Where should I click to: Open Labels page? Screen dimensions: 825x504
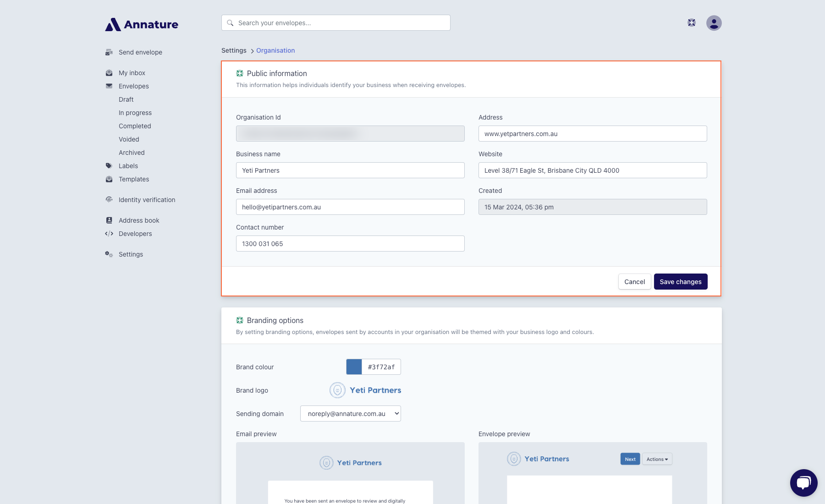point(128,166)
